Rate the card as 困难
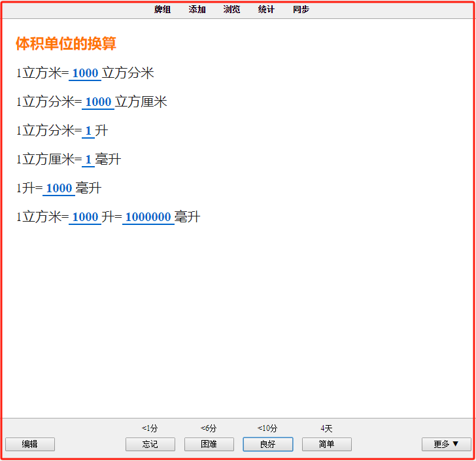 click(209, 444)
